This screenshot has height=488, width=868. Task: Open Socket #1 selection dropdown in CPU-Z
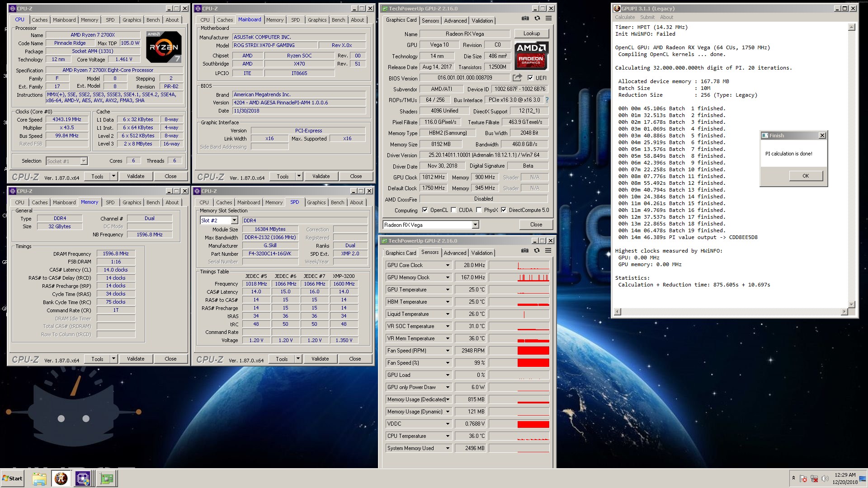(83, 161)
